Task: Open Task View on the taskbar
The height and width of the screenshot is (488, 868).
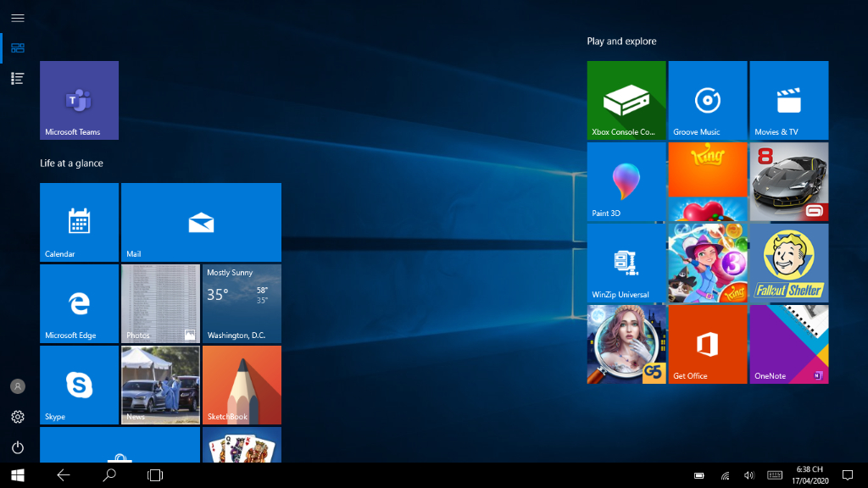Action: pos(155,475)
